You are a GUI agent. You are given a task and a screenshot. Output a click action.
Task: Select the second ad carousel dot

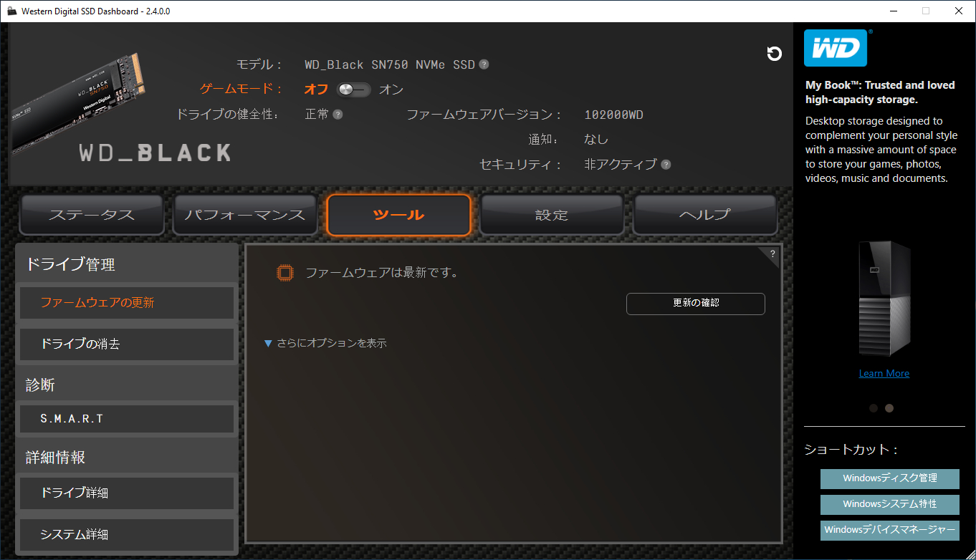[x=889, y=408]
